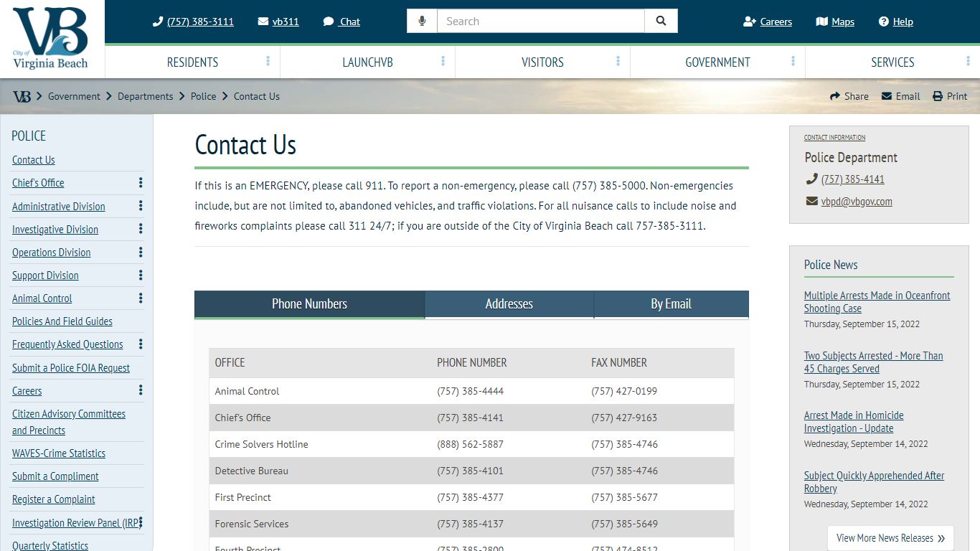
Task: Read Subject Quickly Apprehended After Robbery
Action: point(874,482)
